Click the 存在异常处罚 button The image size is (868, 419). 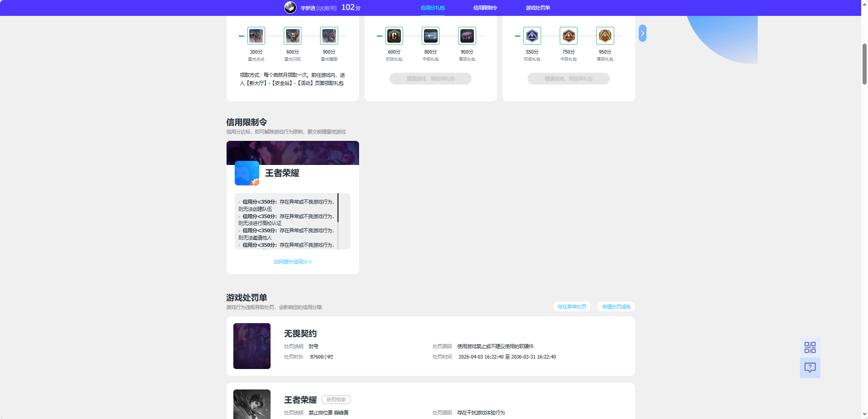(x=572, y=307)
